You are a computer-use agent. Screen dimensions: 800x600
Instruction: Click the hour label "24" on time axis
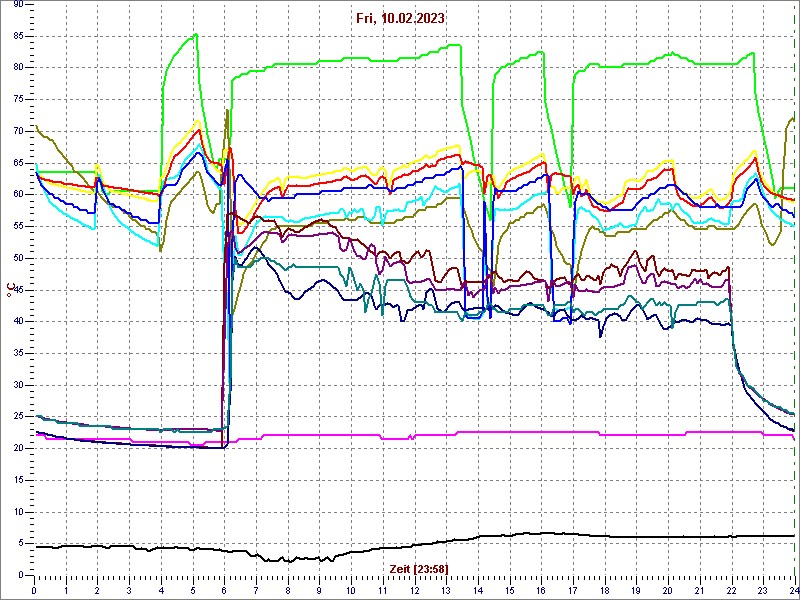tap(793, 589)
